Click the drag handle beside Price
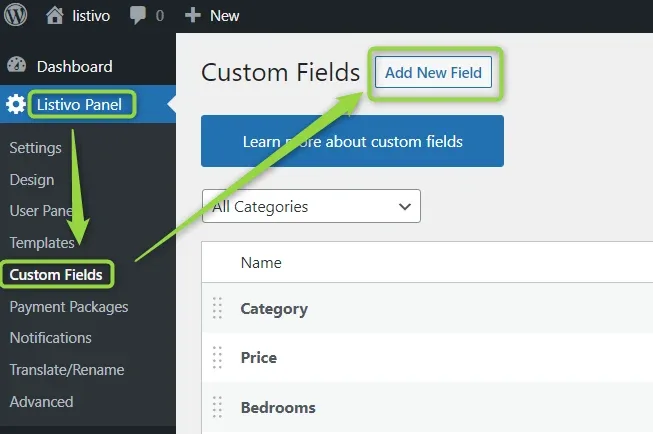 pyautogui.click(x=217, y=357)
